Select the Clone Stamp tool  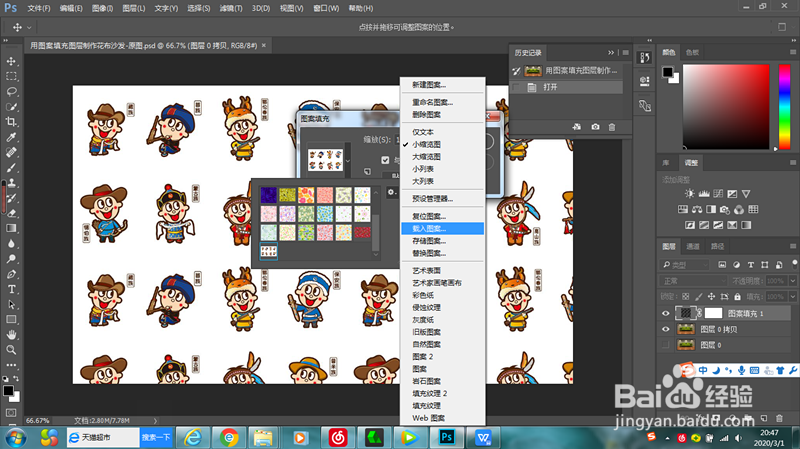pyautogui.click(x=11, y=183)
